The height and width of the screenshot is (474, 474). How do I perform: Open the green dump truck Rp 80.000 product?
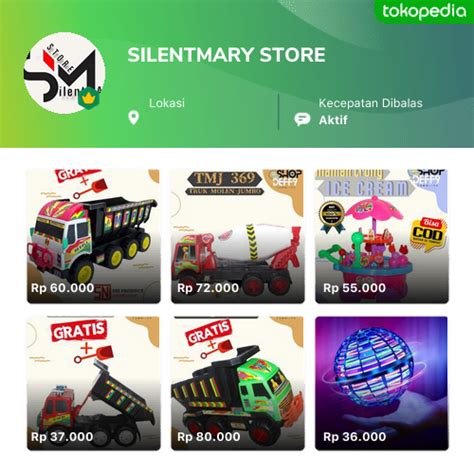tap(238, 383)
